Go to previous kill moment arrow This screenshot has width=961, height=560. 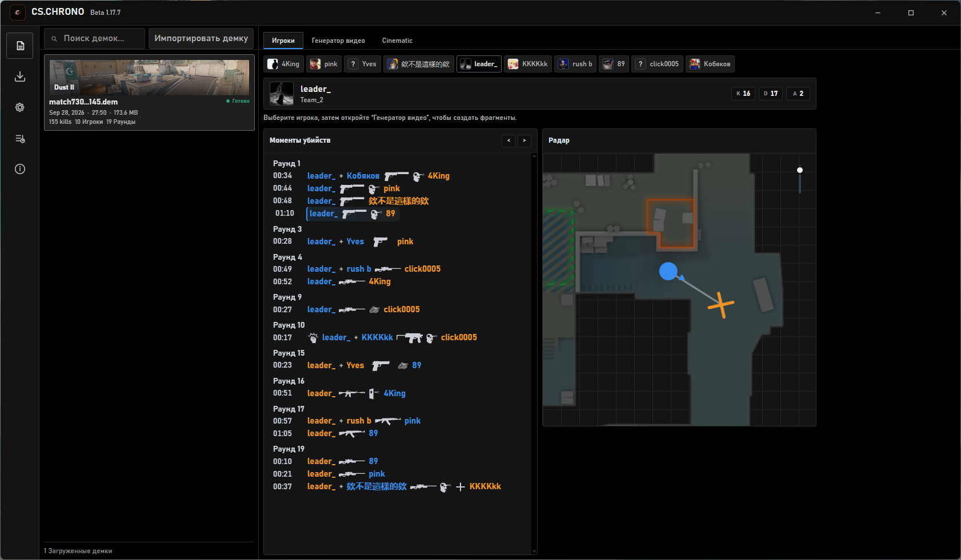tap(508, 140)
